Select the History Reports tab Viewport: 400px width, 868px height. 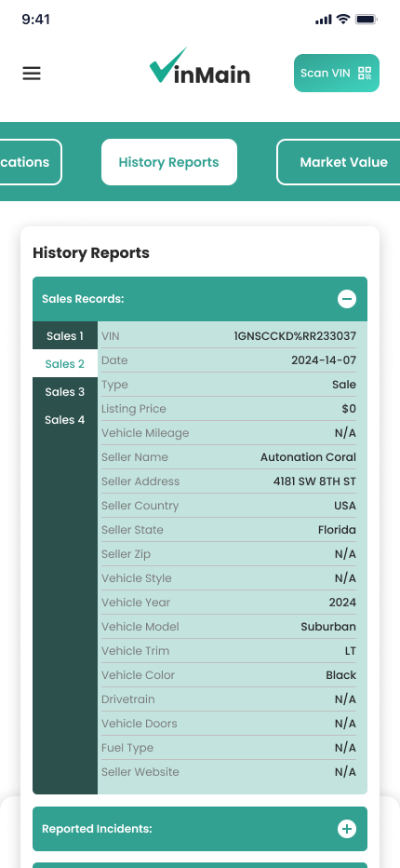click(x=168, y=162)
